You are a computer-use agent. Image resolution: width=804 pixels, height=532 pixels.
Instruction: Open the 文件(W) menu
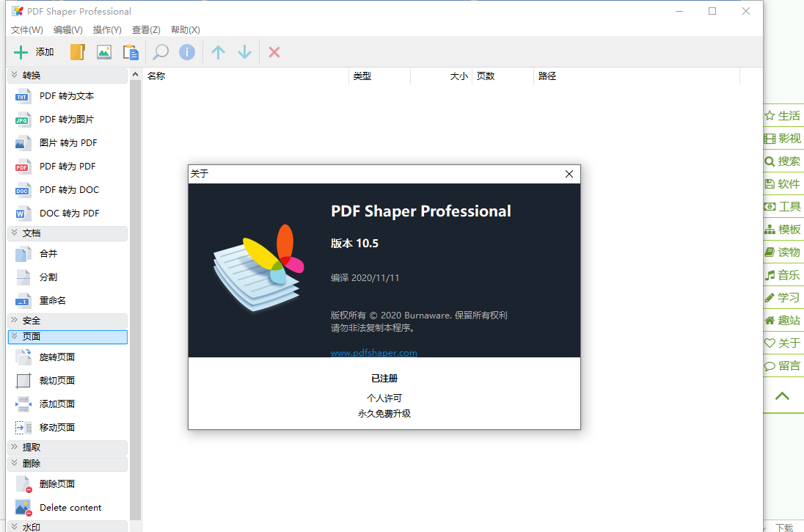(x=26, y=29)
